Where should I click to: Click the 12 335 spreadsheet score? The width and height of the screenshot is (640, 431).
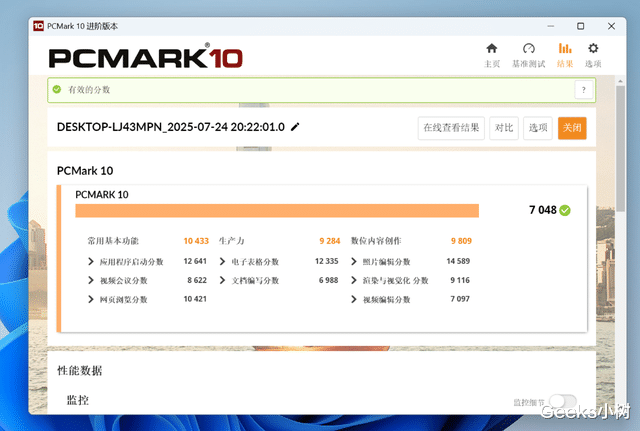(x=327, y=261)
